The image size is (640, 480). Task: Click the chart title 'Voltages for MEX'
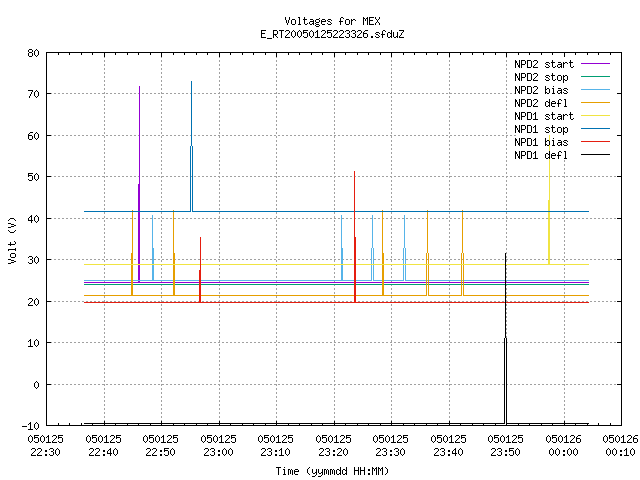tap(332, 21)
